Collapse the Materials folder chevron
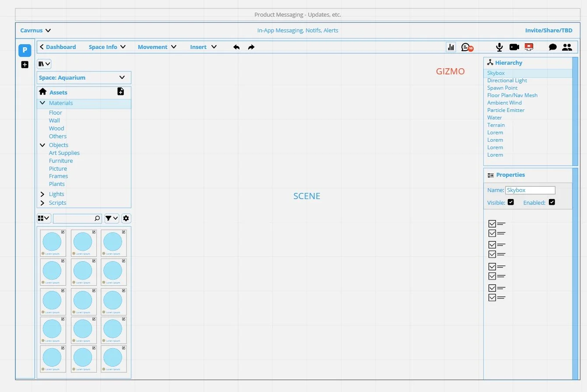587x392 pixels. coord(42,103)
